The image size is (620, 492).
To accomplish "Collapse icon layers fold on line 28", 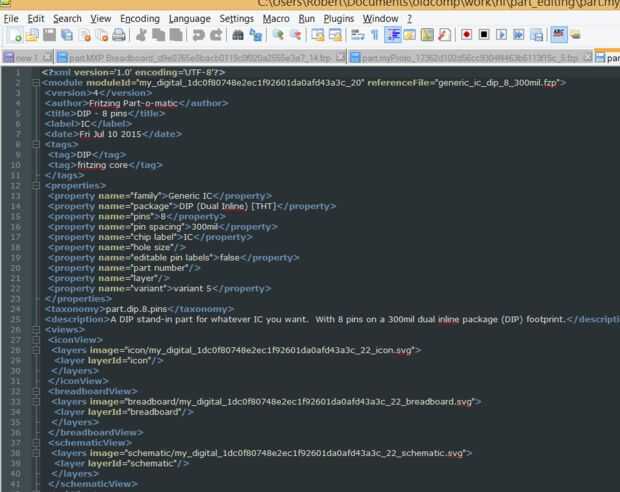I will point(36,350).
